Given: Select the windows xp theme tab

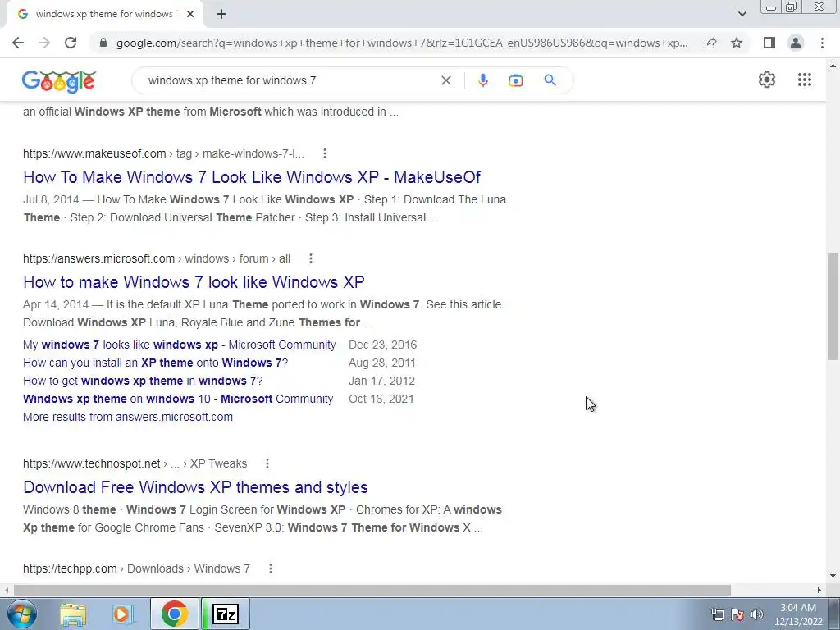Looking at the screenshot, I should tap(104, 15).
